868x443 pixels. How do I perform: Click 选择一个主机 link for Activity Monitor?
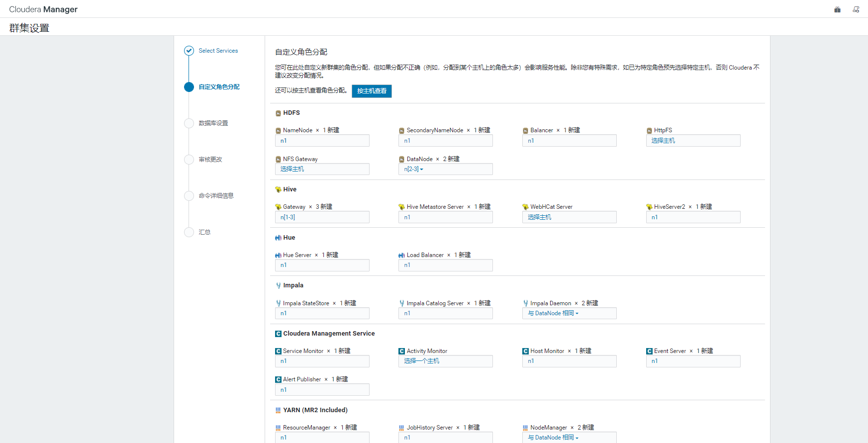[421, 361]
